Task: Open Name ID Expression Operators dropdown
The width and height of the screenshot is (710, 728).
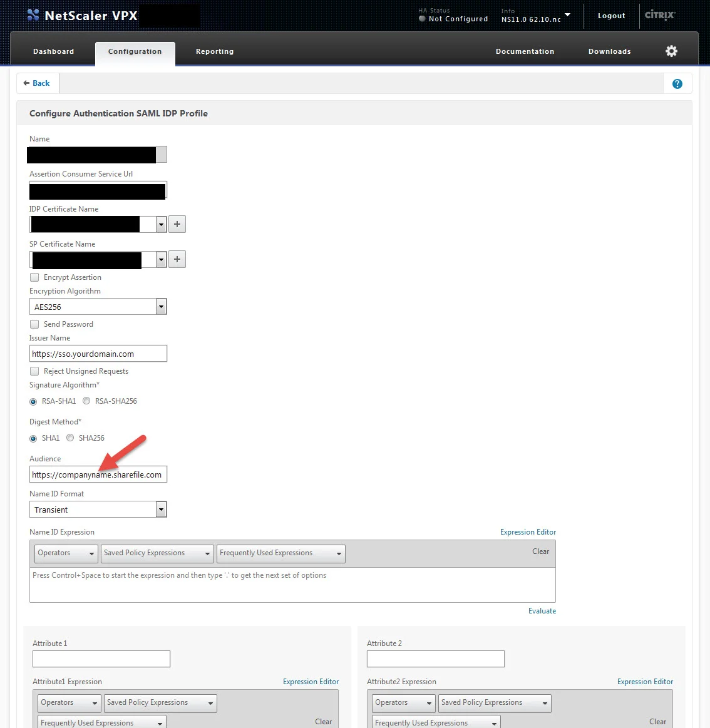Action: (x=66, y=553)
